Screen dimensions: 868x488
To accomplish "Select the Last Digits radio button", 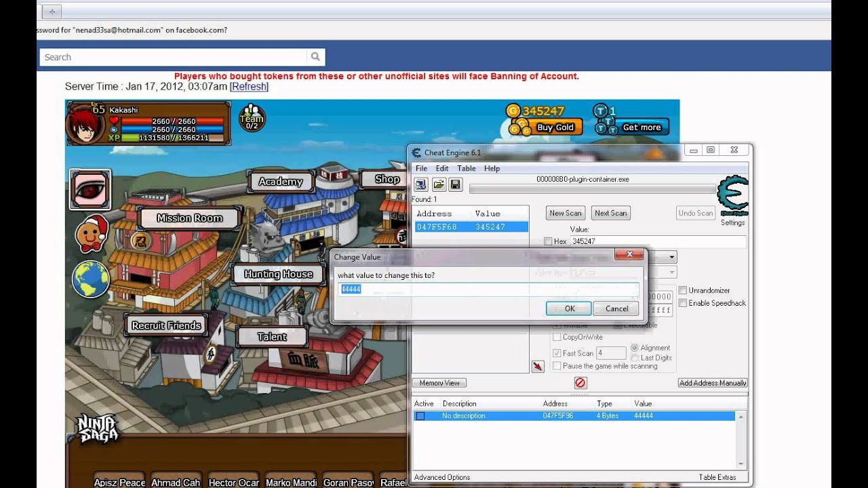I will point(635,358).
